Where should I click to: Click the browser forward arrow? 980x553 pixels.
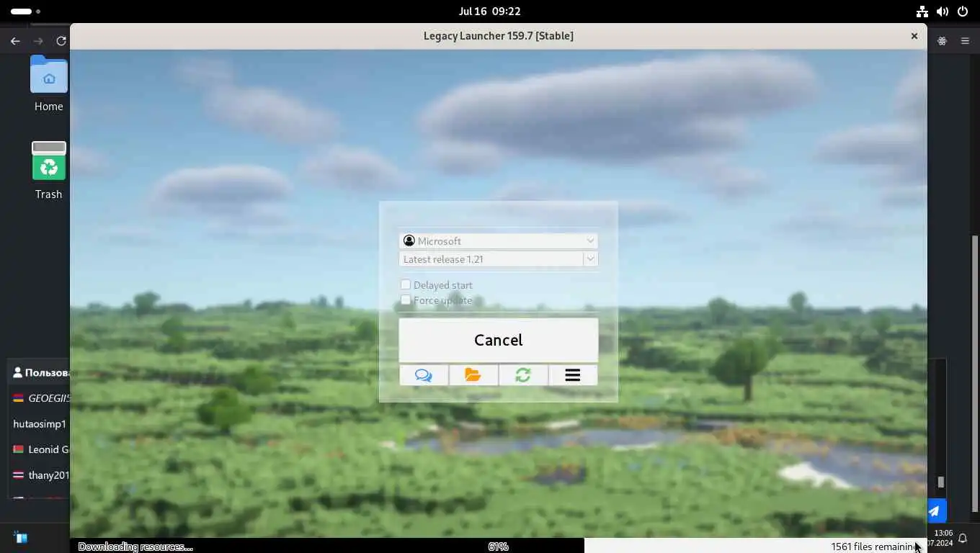pyautogui.click(x=38, y=41)
